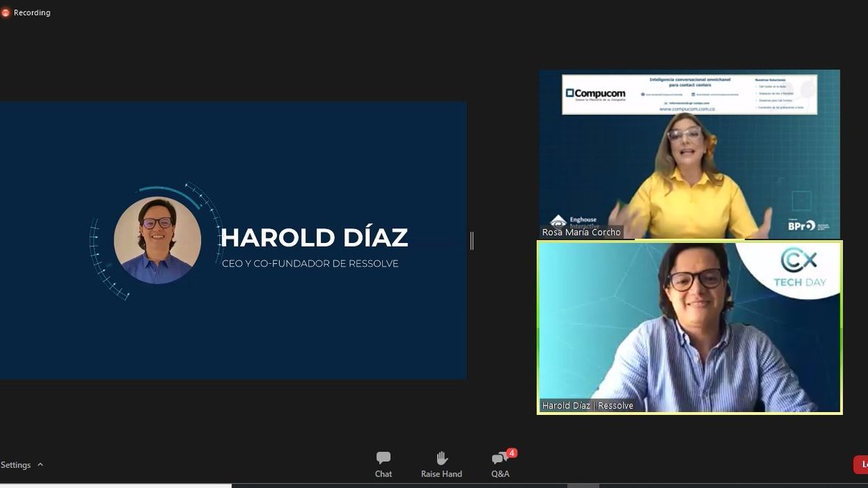
Task: Click the Q&A notification badge showing 4
Action: coord(510,454)
